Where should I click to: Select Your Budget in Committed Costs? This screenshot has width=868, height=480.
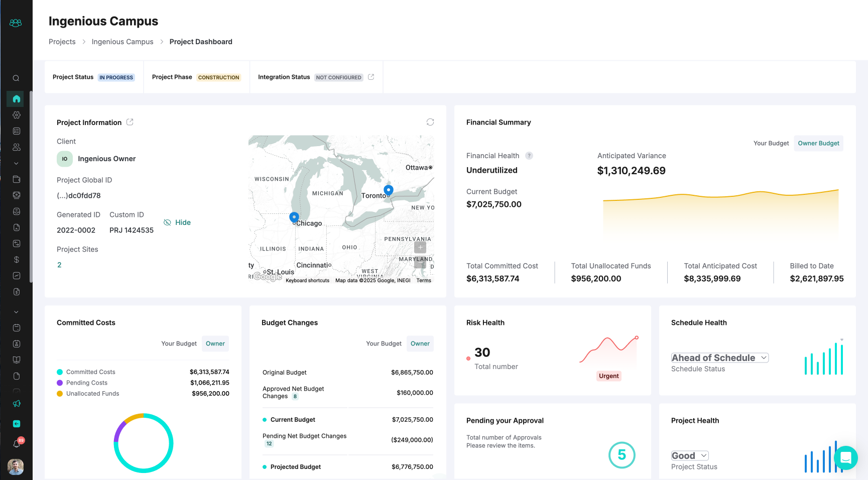click(x=179, y=343)
